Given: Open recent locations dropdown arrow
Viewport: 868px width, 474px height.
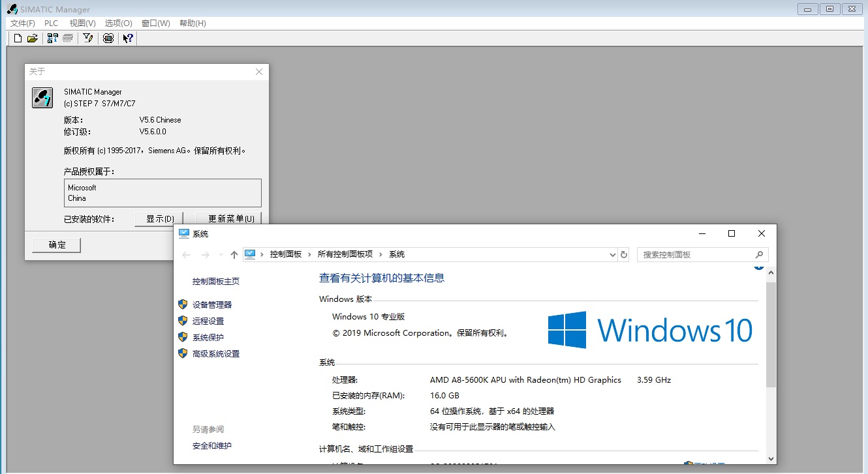Looking at the screenshot, I should tap(221, 254).
